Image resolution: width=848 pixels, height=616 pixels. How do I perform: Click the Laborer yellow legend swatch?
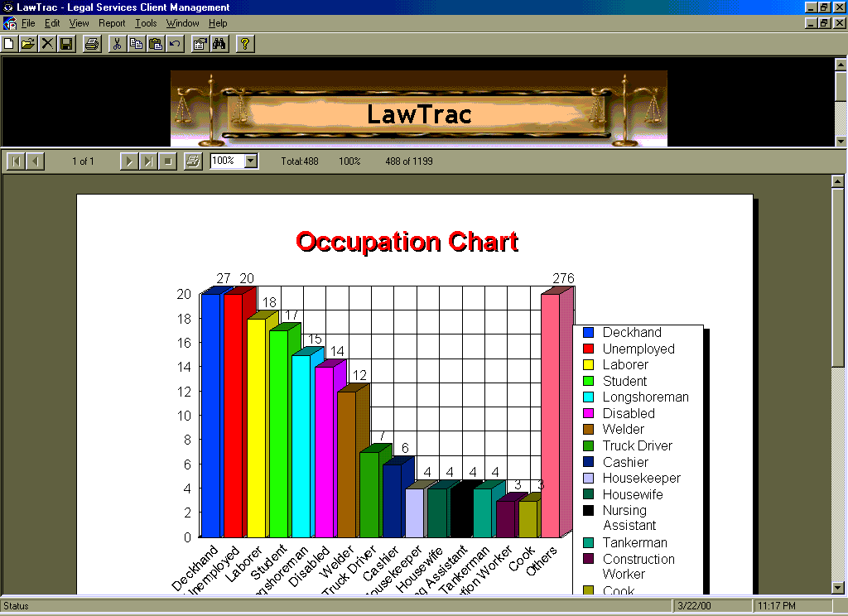click(589, 365)
